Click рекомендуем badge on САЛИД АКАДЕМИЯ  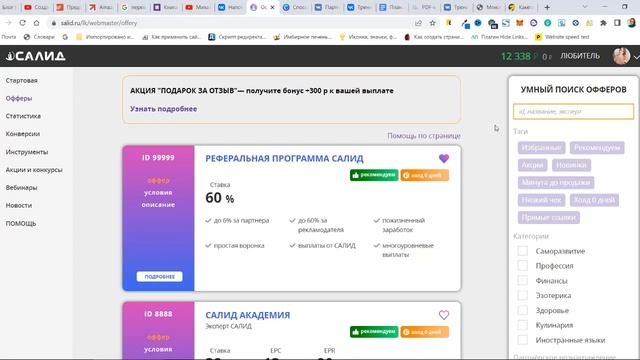click(374, 331)
